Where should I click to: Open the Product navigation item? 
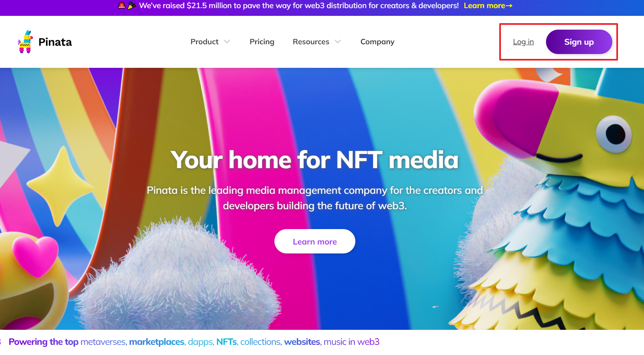(205, 41)
